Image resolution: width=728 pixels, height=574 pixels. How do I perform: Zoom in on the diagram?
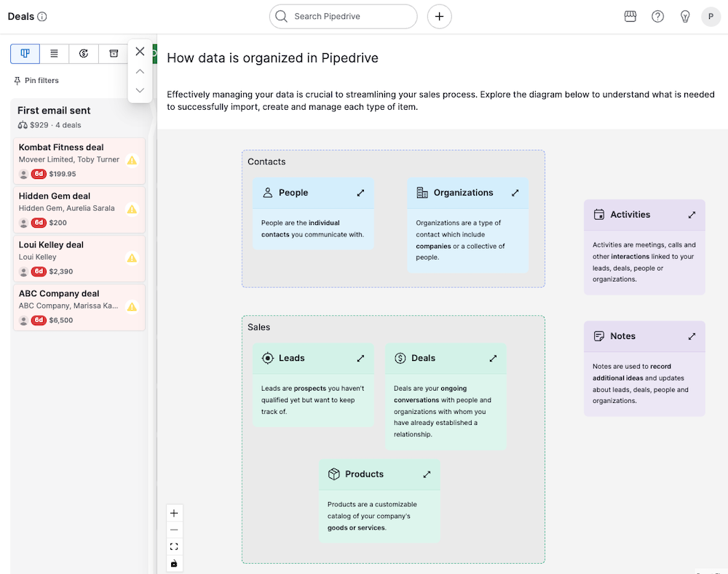pyautogui.click(x=174, y=513)
